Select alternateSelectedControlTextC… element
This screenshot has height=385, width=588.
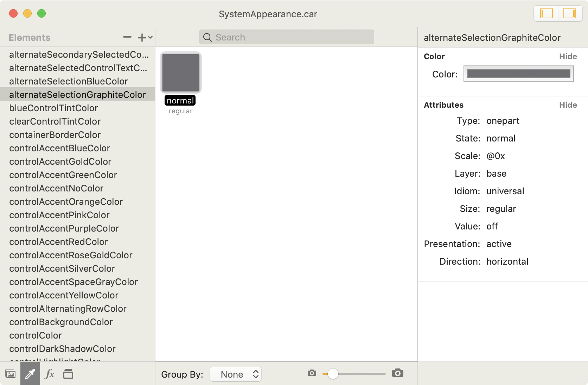(x=77, y=68)
